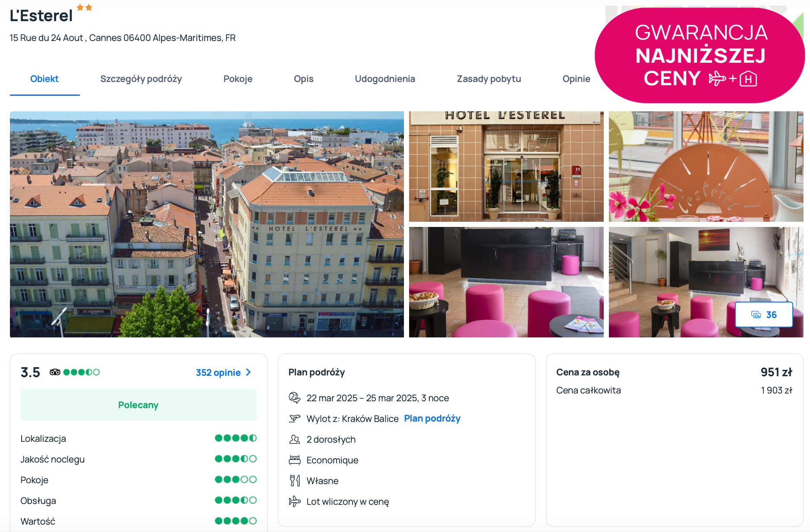
Task: Click the Gwarancja najniższej ceny pink badge
Action: [x=700, y=55]
